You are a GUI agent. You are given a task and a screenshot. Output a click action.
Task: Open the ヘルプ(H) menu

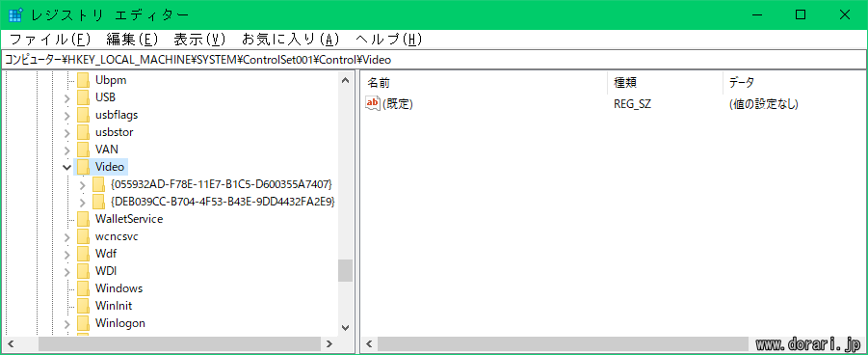click(388, 40)
